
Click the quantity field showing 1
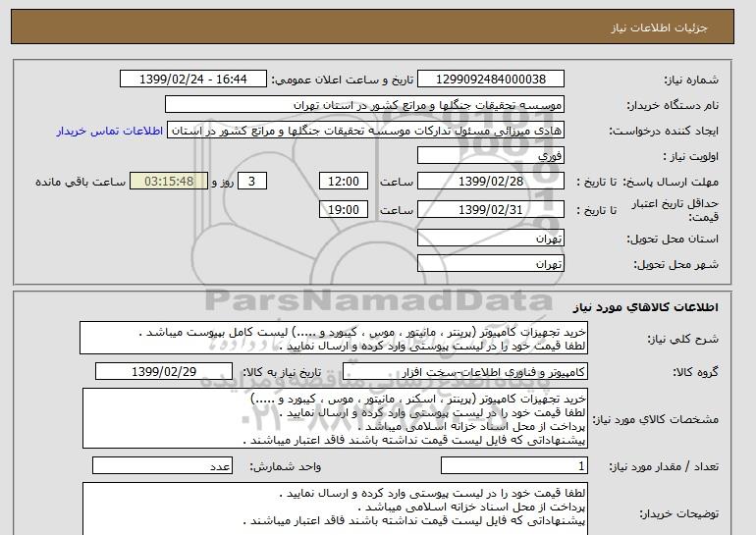[x=514, y=465]
